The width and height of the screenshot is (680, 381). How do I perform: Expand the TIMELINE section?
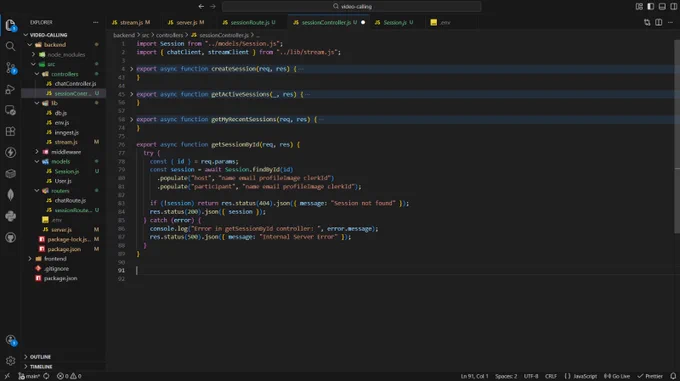(x=63, y=367)
